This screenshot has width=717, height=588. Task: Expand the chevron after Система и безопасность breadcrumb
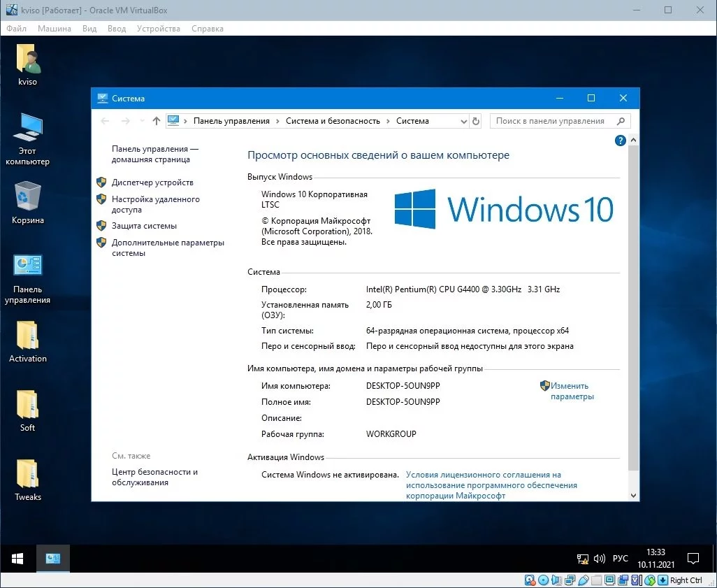click(388, 121)
